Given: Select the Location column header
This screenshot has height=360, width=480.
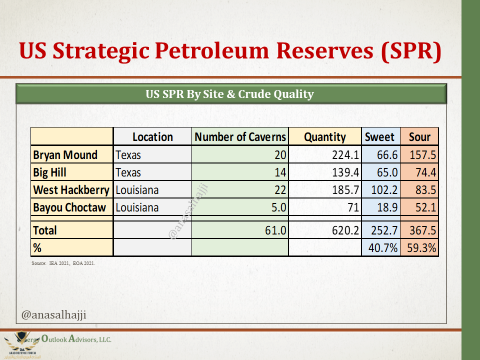Looking at the screenshot, I should 152,137.
